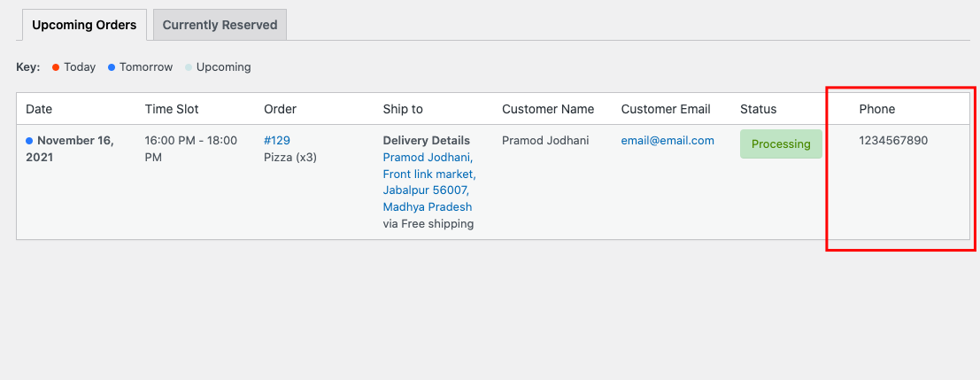
Task: Click the orange Today key dot
Action: 56,67
